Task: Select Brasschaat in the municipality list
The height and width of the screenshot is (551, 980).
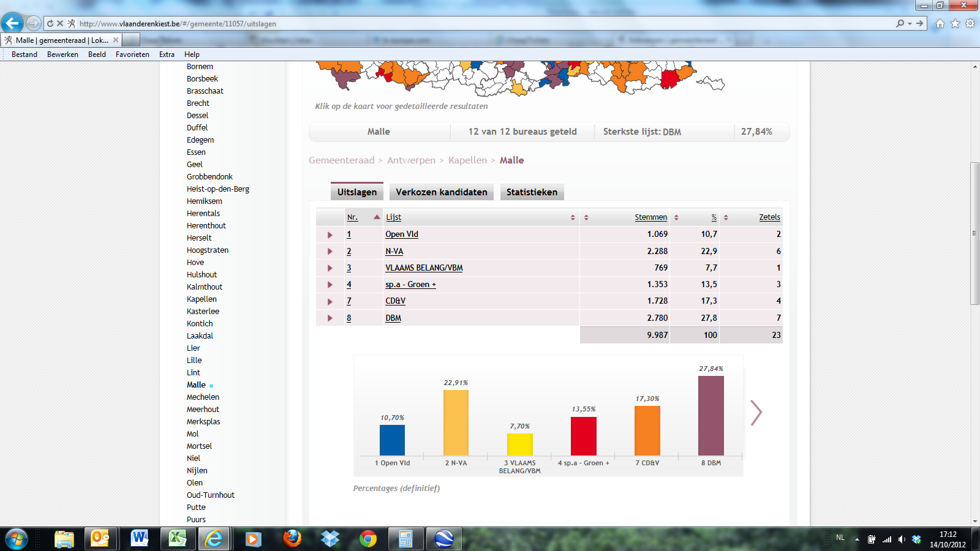Action: (205, 91)
